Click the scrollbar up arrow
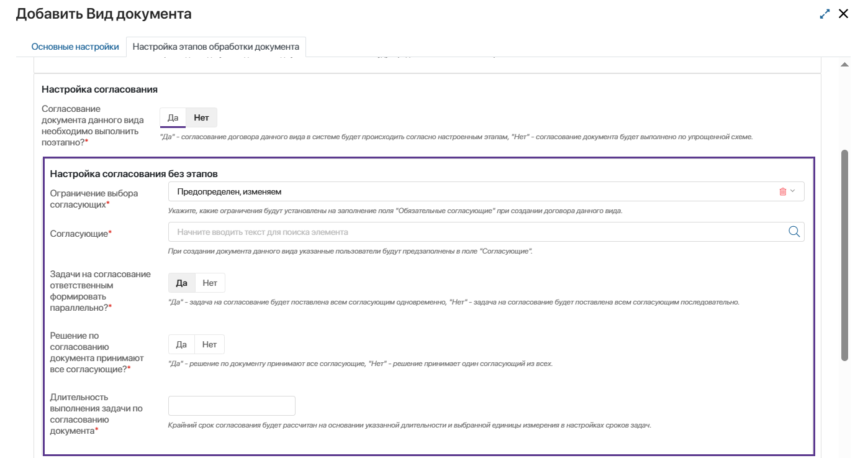Viewport: 868px width, 458px height. point(844,65)
